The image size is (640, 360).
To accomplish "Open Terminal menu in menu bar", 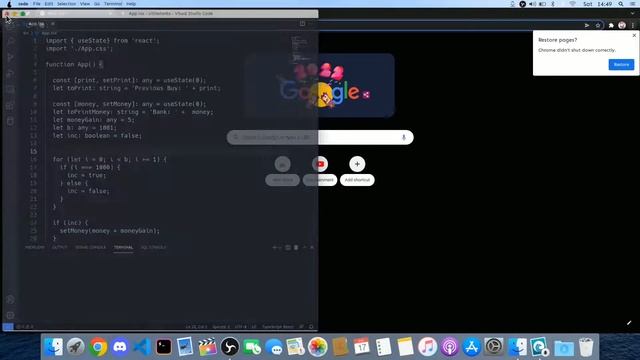I will [113, 4].
